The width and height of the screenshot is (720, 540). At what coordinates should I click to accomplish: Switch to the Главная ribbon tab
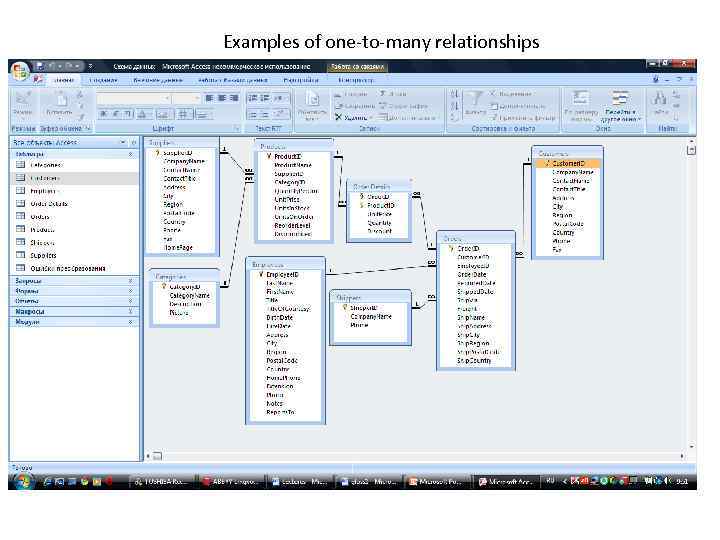tap(64, 80)
